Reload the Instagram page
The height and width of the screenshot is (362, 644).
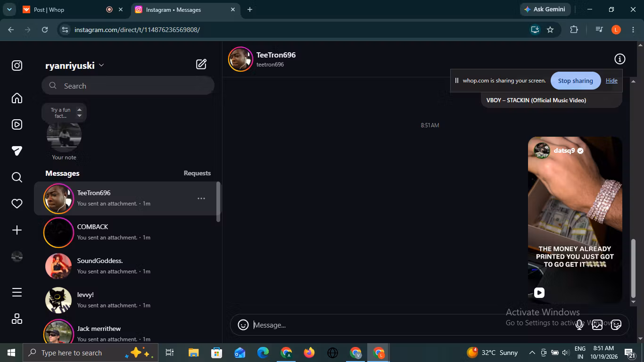click(45, 30)
